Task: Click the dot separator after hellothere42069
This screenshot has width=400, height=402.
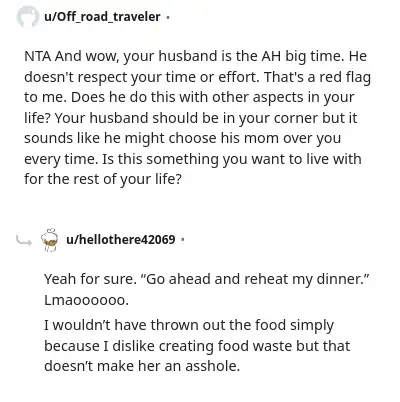Action: (x=182, y=239)
